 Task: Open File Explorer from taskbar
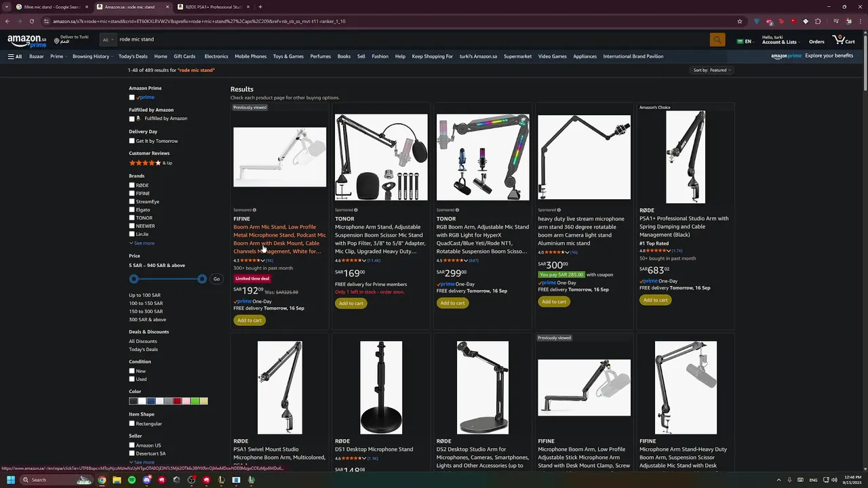(117, 480)
